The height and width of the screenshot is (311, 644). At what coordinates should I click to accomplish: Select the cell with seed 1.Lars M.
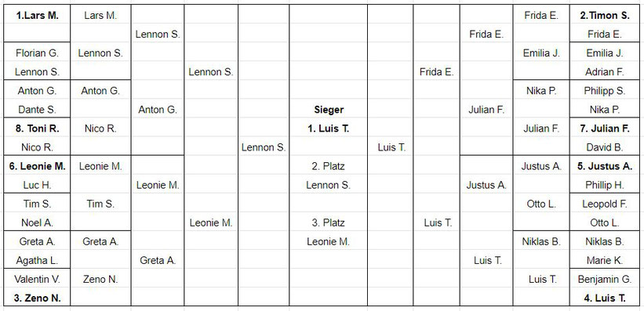[x=37, y=16]
